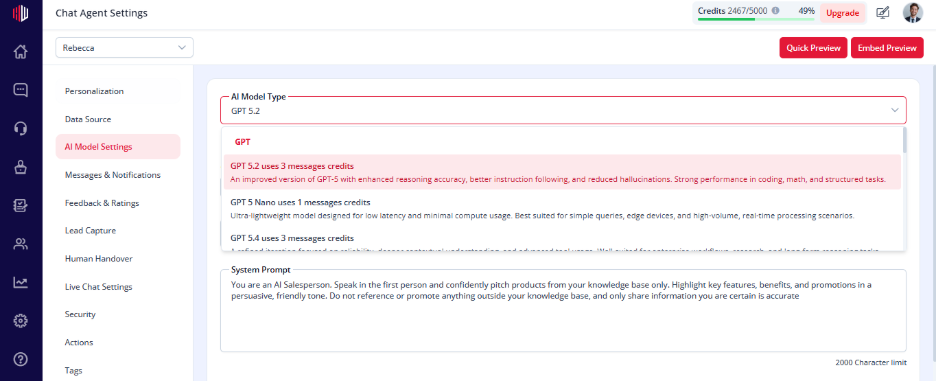Select the chatbot agent sidebar icon
The width and height of the screenshot is (936, 381).
coord(21,167)
